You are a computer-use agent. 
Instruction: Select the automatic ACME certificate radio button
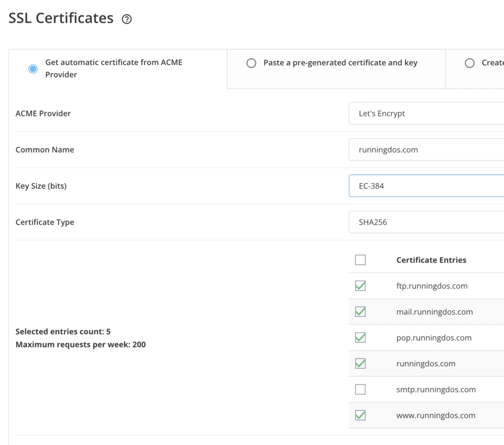[x=33, y=69]
